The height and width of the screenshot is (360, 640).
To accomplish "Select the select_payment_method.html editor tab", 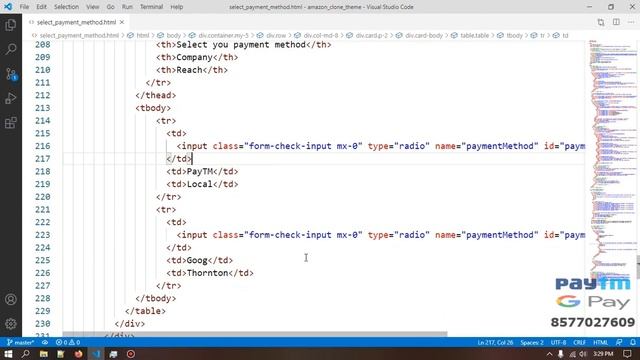I will [x=76, y=22].
